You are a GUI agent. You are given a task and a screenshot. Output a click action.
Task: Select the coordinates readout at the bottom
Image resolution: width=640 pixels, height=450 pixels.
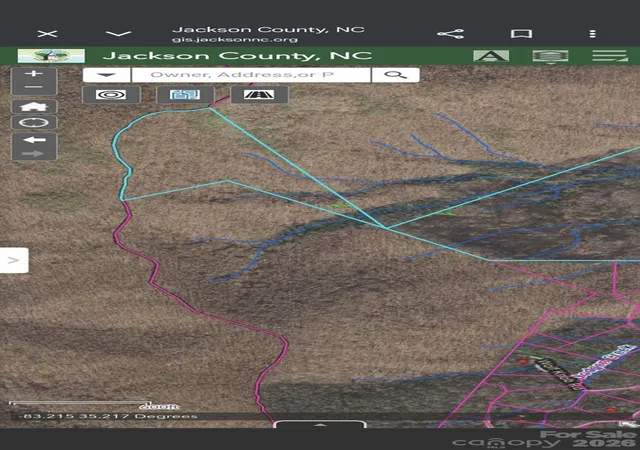(x=109, y=416)
